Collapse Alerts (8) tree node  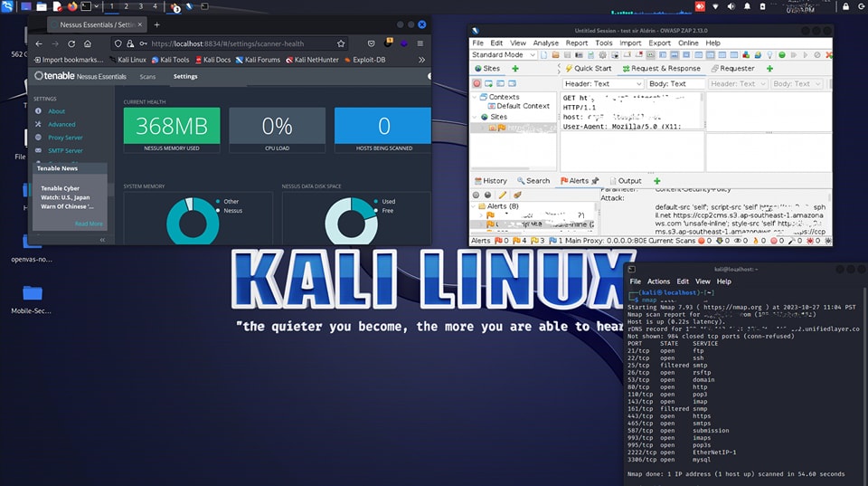click(x=473, y=206)
